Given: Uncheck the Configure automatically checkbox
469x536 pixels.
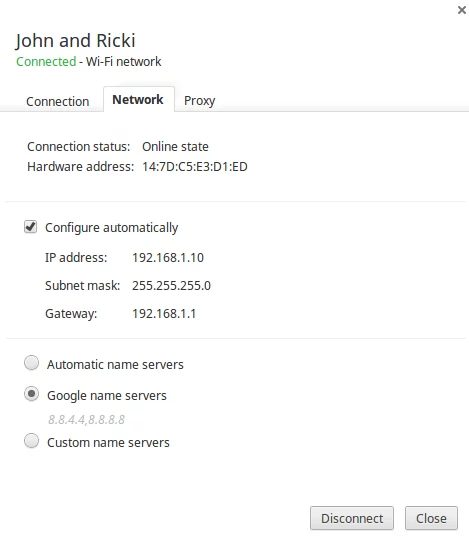Looking at the screenshot, I should pyautogui.click(x=30, y=227).
